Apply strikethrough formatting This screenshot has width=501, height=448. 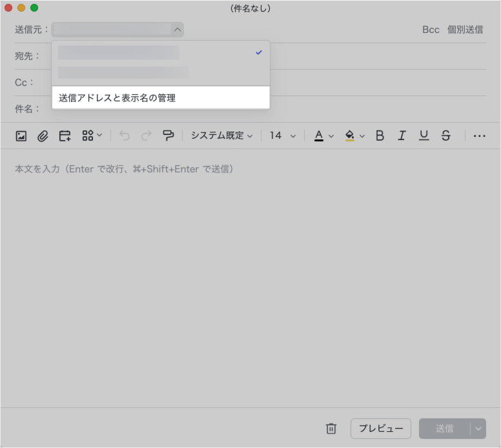click(x=445, y=136)
